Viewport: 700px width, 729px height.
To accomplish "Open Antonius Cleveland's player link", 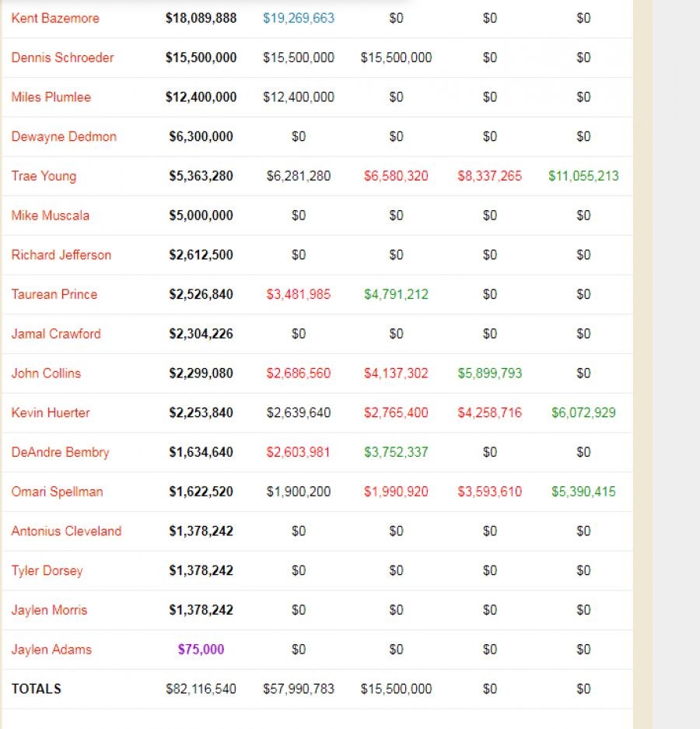I will [x=66, y=531].
